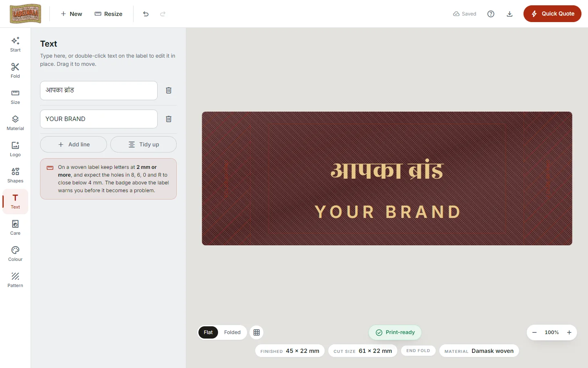Open the Material layers panel
This screenshot has width=588, height=368.
(x=15, y=123)
